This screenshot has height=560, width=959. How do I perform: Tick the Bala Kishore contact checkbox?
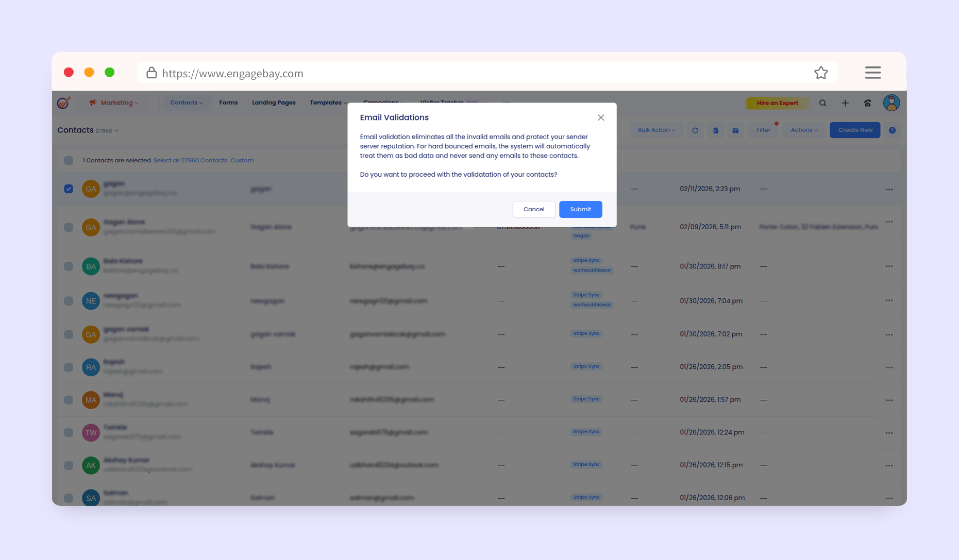point(69,266)
